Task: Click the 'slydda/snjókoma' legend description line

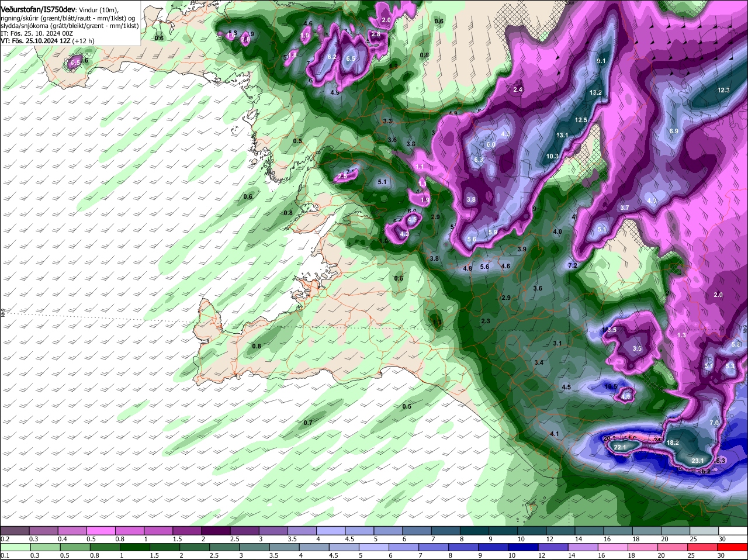Action: [70, 26]
